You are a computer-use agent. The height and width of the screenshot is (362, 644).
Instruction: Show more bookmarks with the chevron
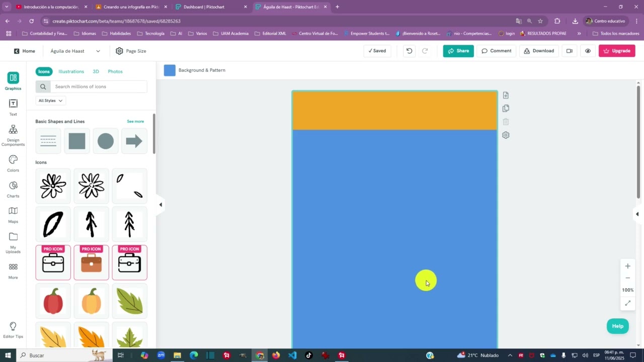pos(579,34)
